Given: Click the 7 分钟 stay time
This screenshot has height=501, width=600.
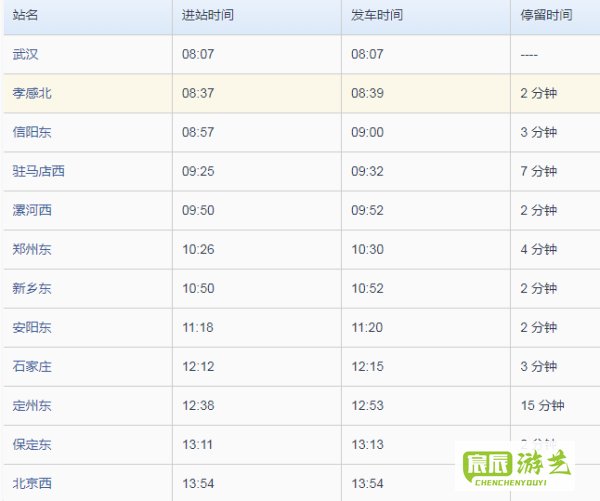Looking at the screenshot, I should pos(538,171).
